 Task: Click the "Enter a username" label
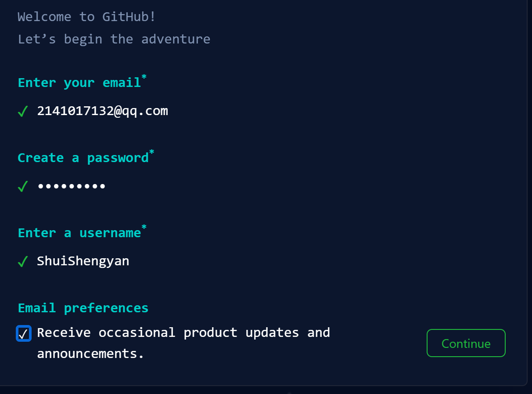79,233
